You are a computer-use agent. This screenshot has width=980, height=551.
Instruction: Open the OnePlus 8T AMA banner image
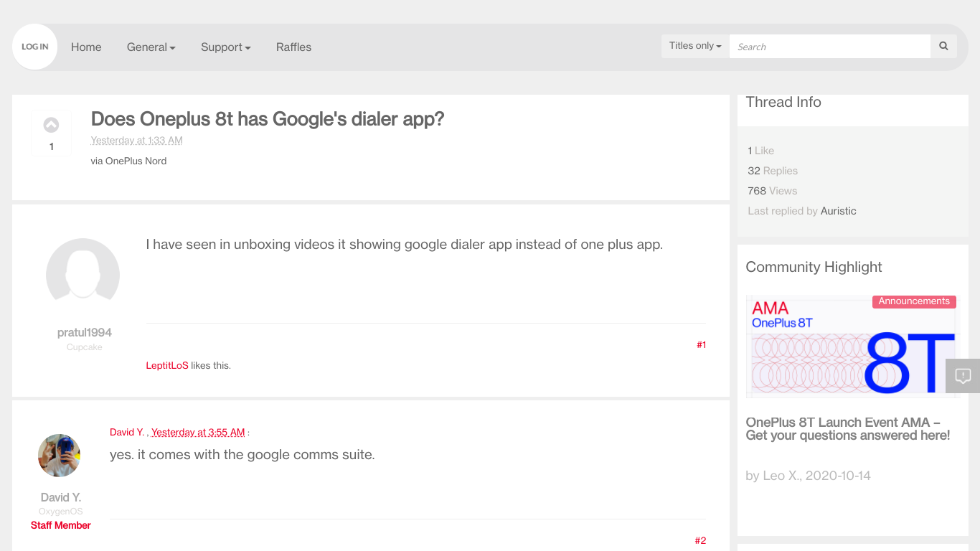(852, 346)
